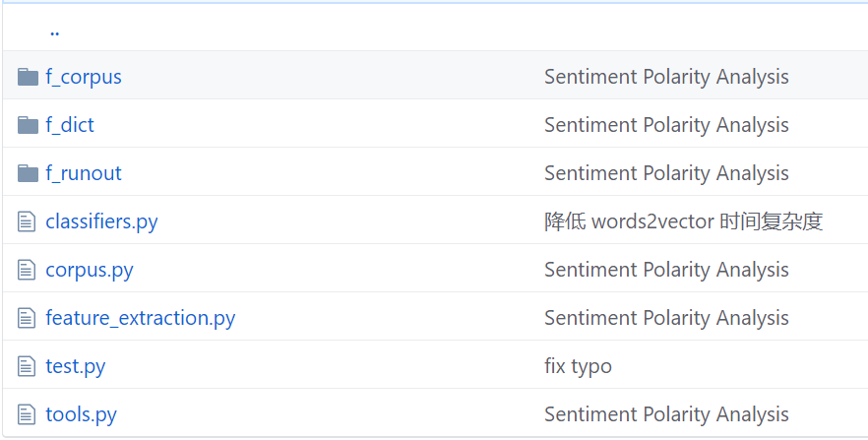This screenshot has height=440, width=868.
Task: Open the f_runout folder
Action: (x=84, y=173)
